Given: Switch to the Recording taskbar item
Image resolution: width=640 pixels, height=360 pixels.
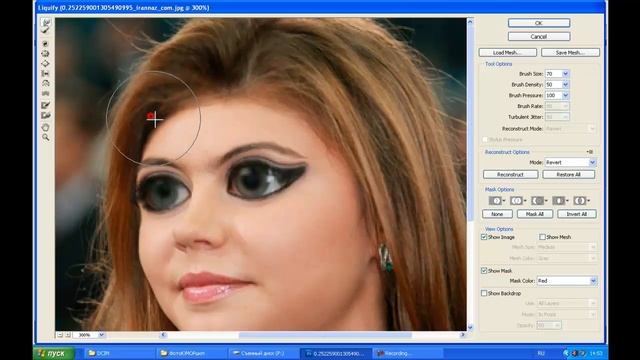Looking at the screenshot, I should click(407, 353).
